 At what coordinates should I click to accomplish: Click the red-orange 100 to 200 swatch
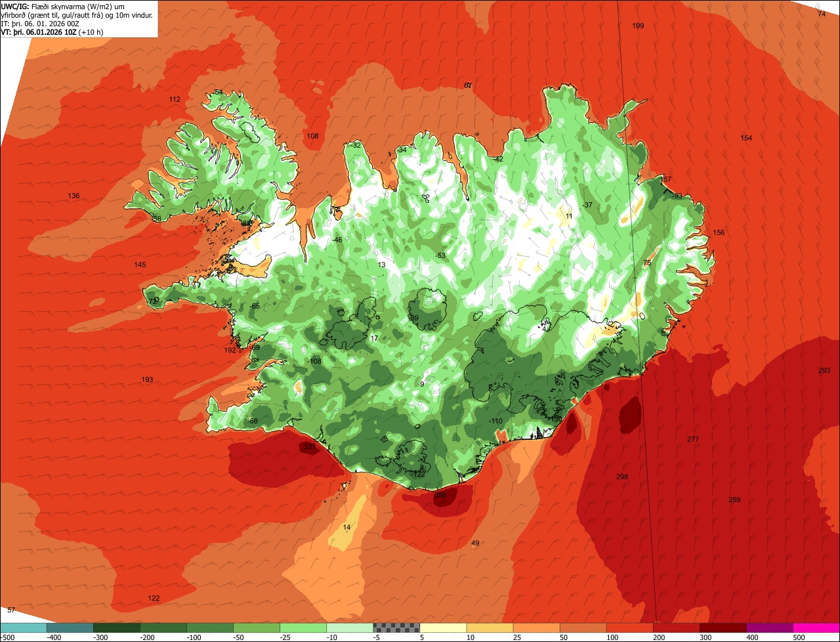pos(629,628)
